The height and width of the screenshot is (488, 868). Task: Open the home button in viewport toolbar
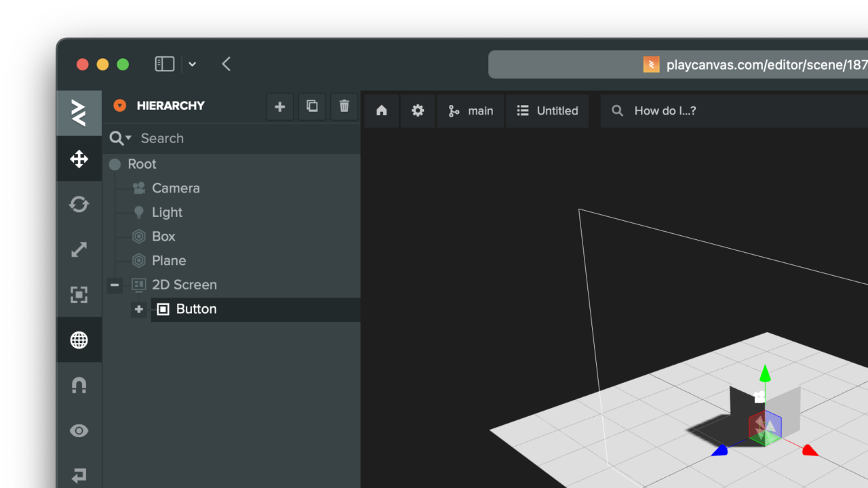pyautogui.click(x=382, y=110)
